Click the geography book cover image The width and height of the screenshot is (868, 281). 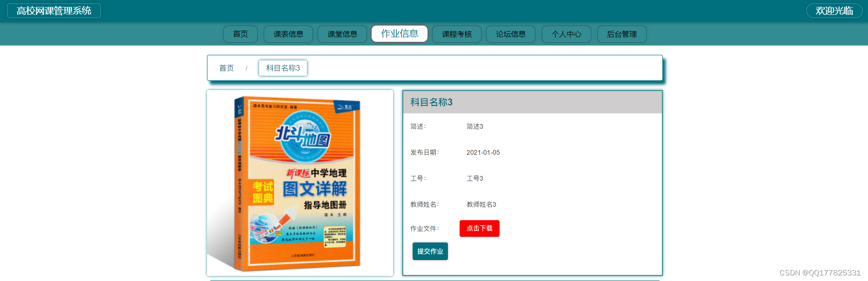tap(300, 183)
